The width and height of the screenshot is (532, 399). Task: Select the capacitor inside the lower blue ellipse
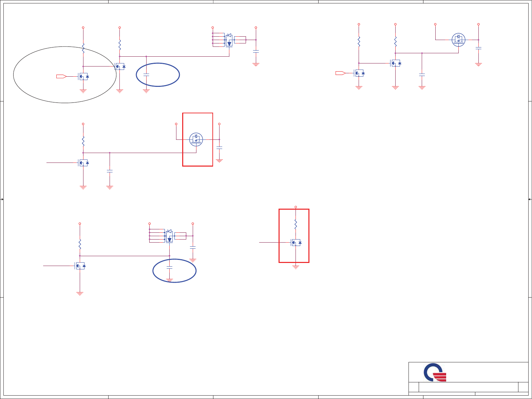[x=170, y=268]
